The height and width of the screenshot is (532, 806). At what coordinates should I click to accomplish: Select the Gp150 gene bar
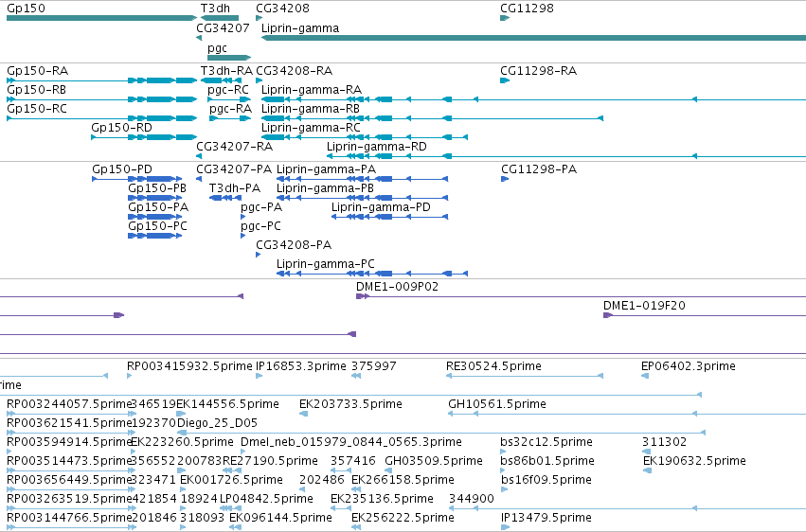click(101, 19)
